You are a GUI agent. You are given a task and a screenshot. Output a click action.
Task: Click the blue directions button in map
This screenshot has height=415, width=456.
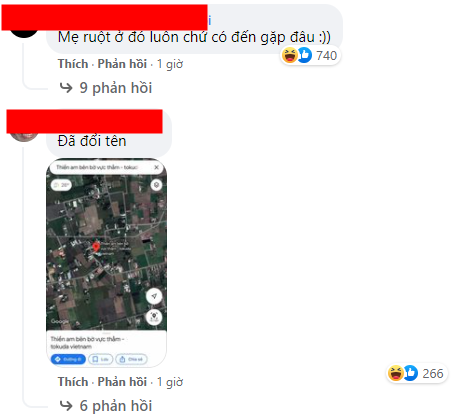(68, 359)
